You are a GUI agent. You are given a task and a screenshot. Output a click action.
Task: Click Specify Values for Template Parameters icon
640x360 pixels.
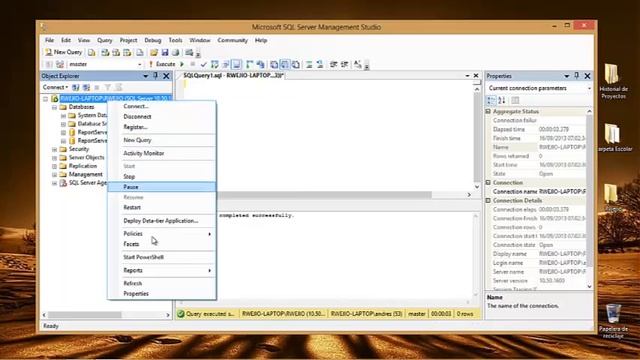tap(358, 64)
